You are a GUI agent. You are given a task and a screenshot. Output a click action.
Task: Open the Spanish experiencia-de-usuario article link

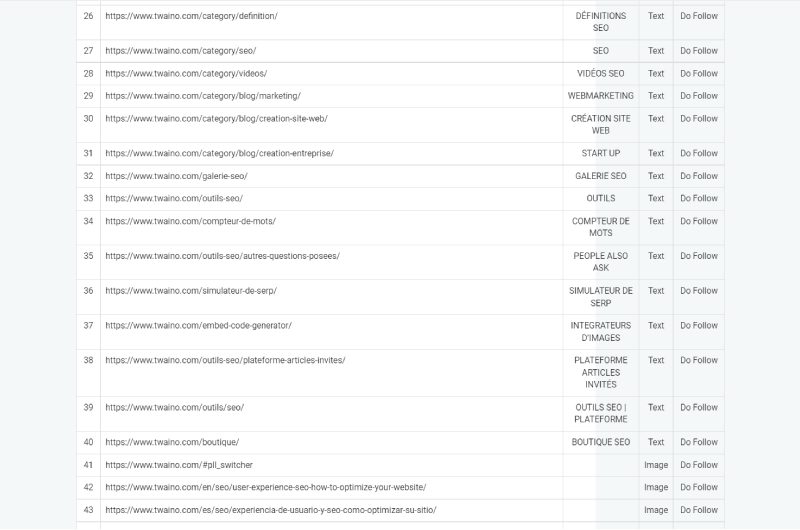(x=271, y=510)
